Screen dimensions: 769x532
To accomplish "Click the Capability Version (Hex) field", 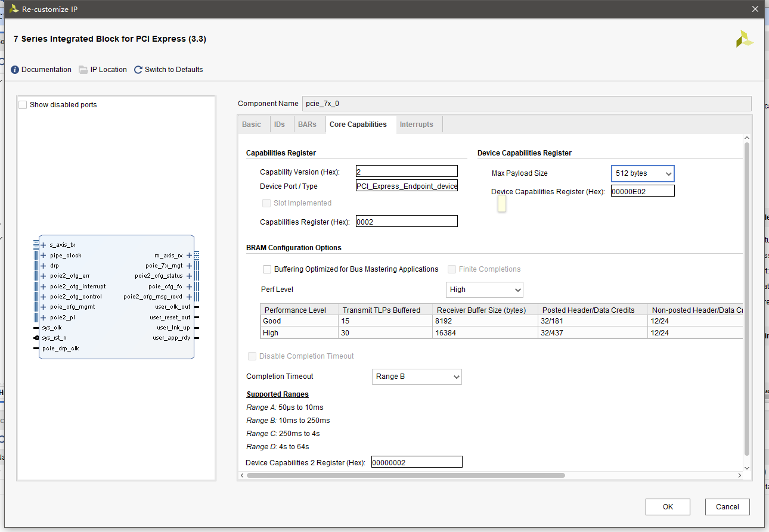I will pyautogui.click(x=407, y=172).
